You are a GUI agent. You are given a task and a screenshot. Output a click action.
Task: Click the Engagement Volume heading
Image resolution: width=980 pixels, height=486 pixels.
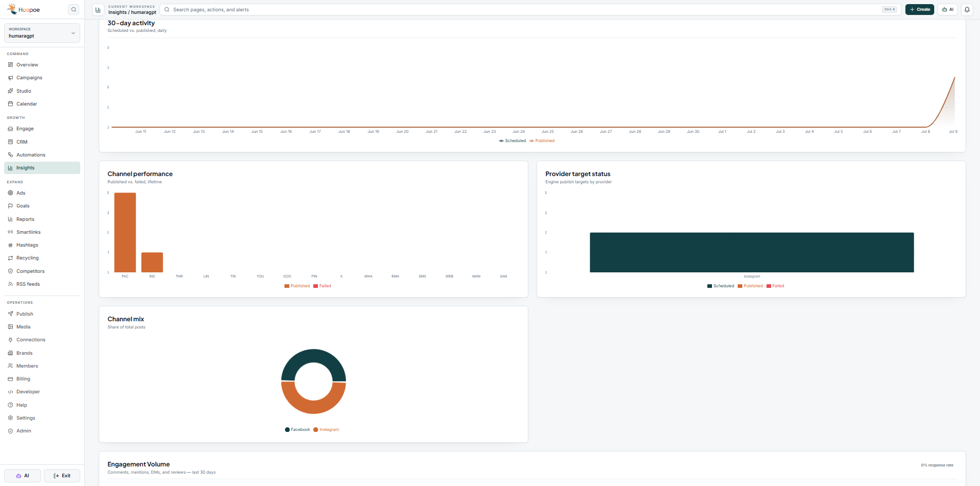(138, 464)
